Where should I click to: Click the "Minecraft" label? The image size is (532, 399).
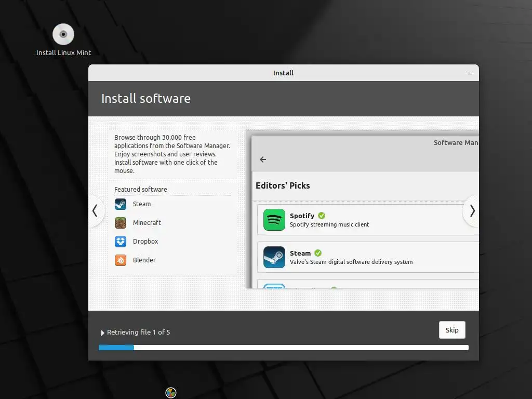147,222
